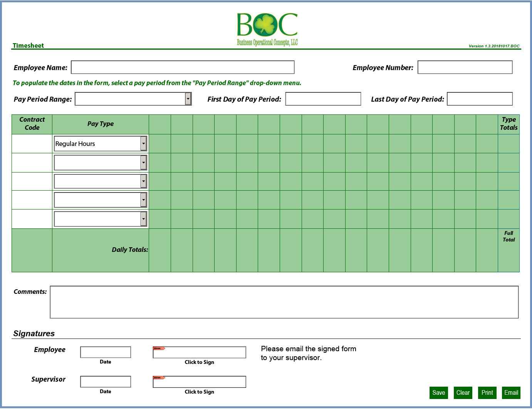
Task: Click the Supervisor signature red tag icon
Action: (159, 378)
